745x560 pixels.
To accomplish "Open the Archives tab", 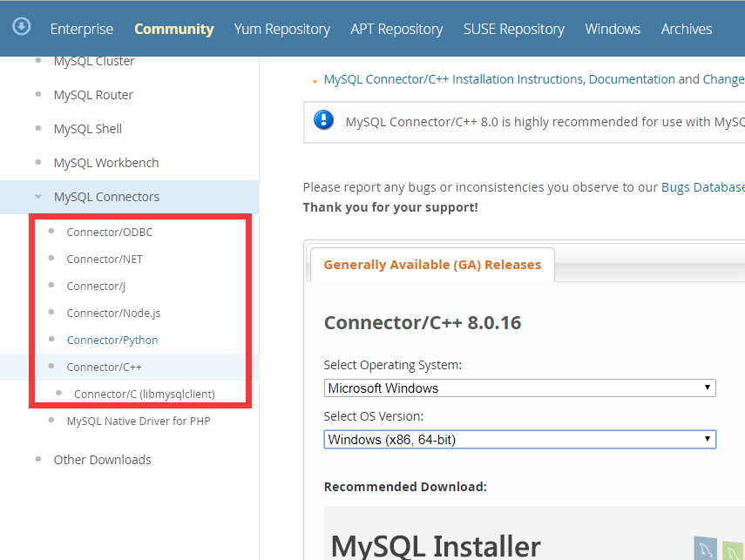I will coord(687,29).
